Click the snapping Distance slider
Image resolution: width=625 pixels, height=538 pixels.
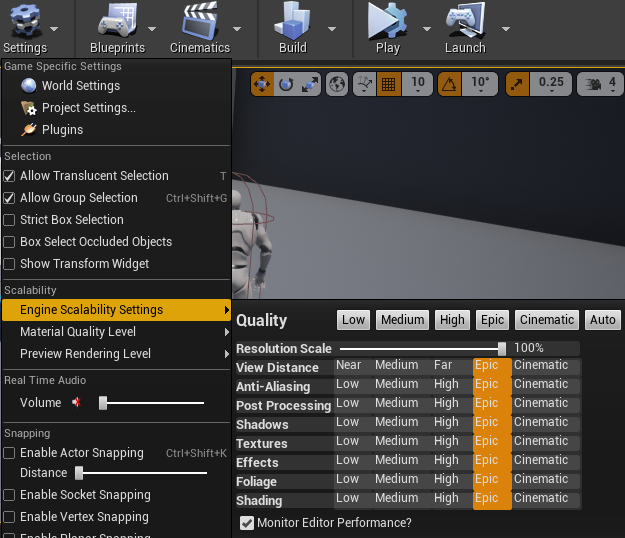[x=141, y=473]
